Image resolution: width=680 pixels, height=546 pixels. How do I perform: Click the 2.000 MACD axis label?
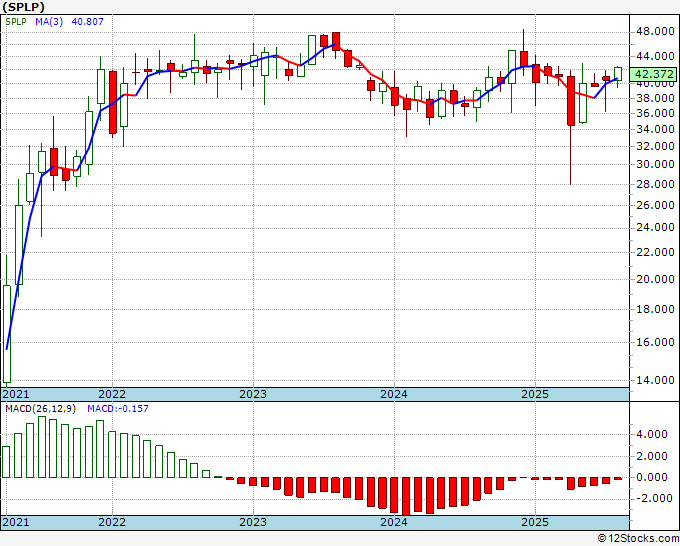pos(652,456)
